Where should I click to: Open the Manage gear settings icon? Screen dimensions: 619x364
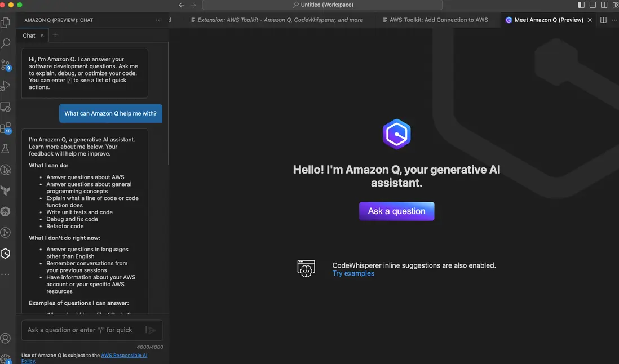click(6, 358)
